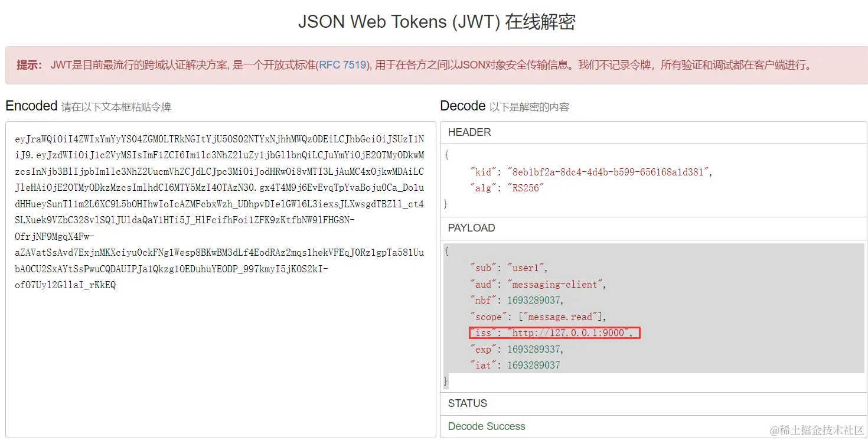Click the highlighted iss URL value

coord(571,333)
